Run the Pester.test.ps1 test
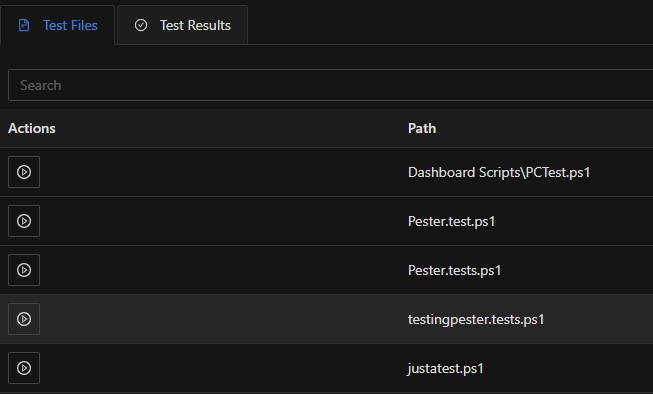Viewport: 653px width, 394px height. (x=24, y=221)
